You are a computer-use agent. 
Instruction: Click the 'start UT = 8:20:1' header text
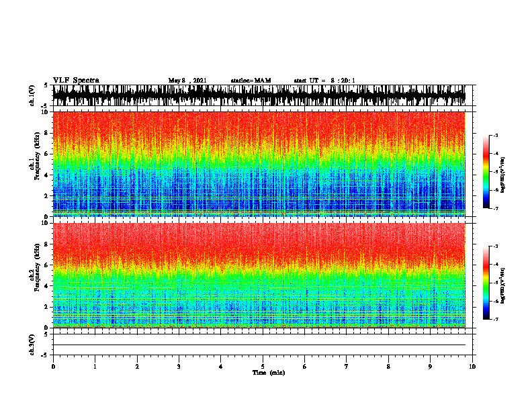324,81
